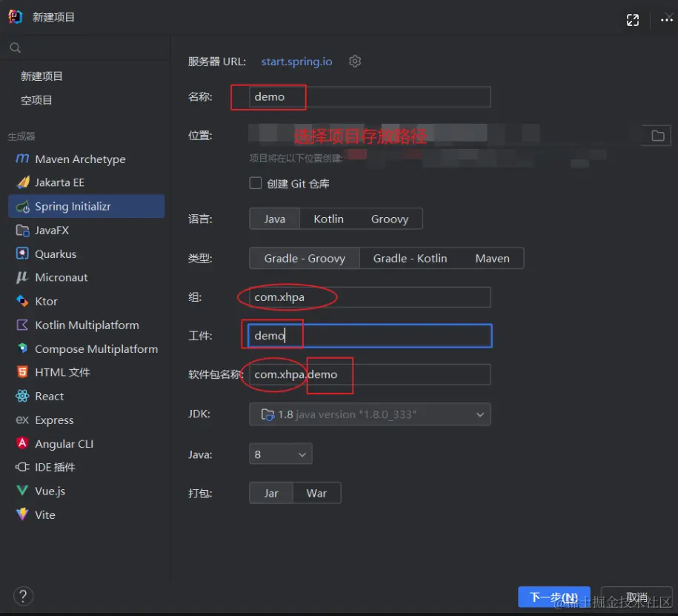Click the Jakarta EE icon
The image size is (678, 616).
click(x=23, y=182)
